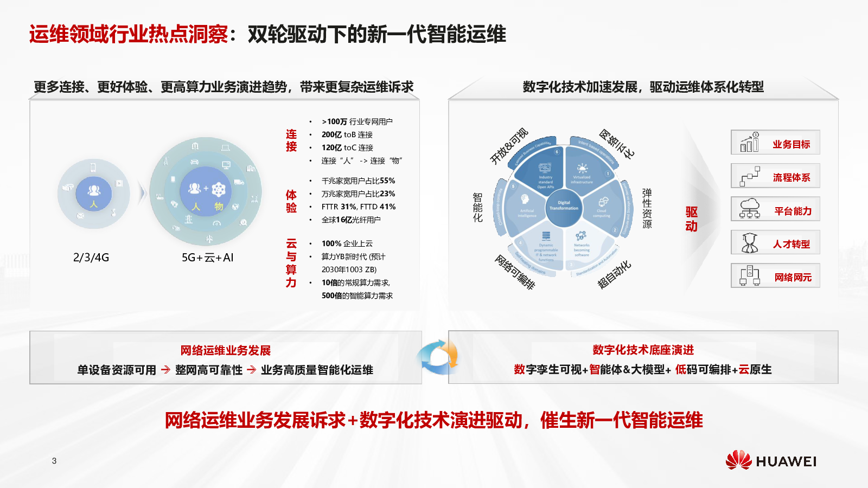Click the 网络运维业务发展 heading
Image resolution: width=868 pixels, height=488 pixels.
click(225, 350)
